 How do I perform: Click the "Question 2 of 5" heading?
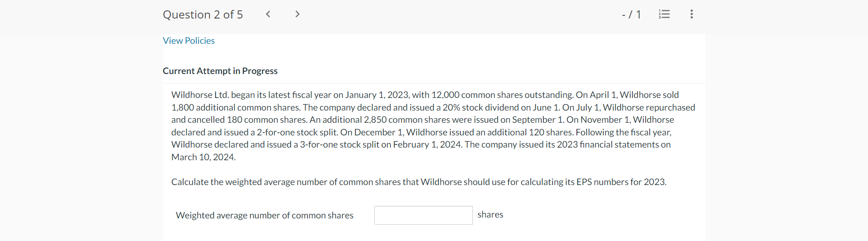click(x=203, y=15)
